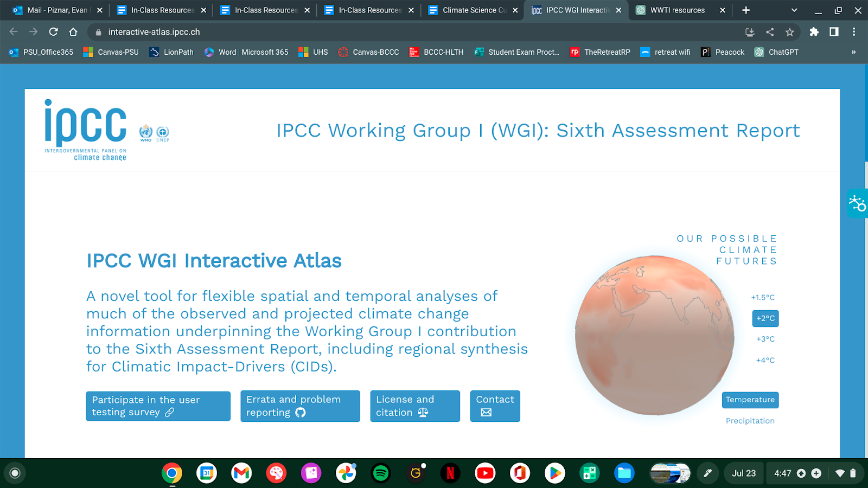Open the Chrome extensions puzzle icon
Viewport: 868px width, 488px height.
pyautogui.click(x=814, y=32)
